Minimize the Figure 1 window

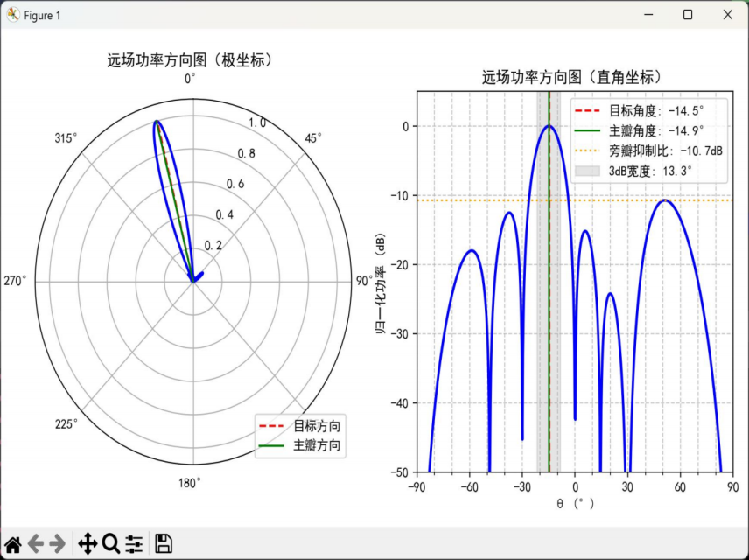pos(647,15)
